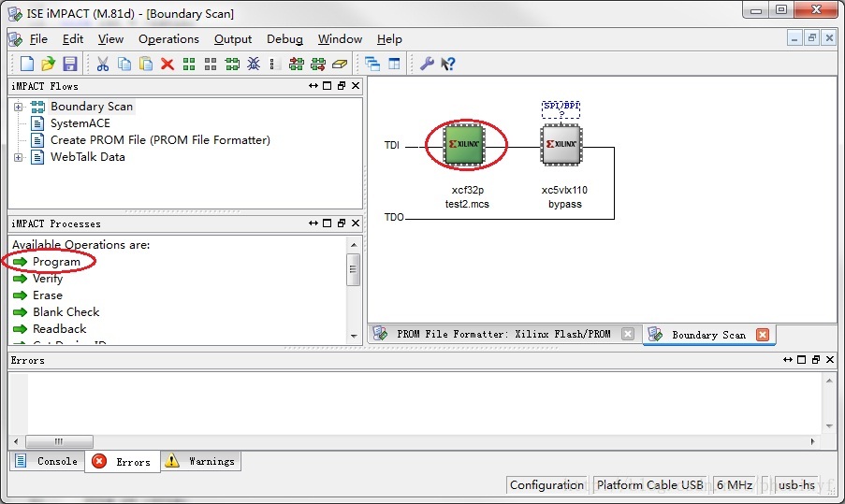Viewport: 845px width, 504px height.
Task: Run the Erase operation
Action: click(x=48, y=295)
